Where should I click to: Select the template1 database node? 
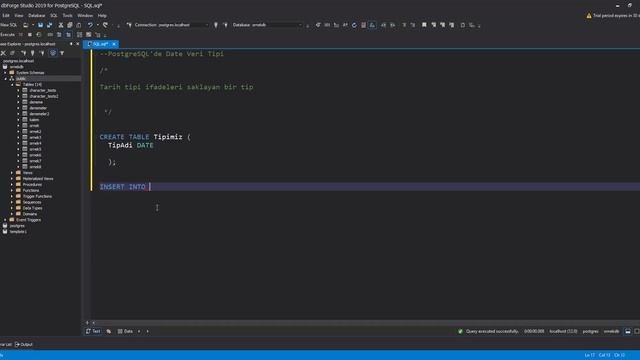pyautogui.click(x=18, y=231)
